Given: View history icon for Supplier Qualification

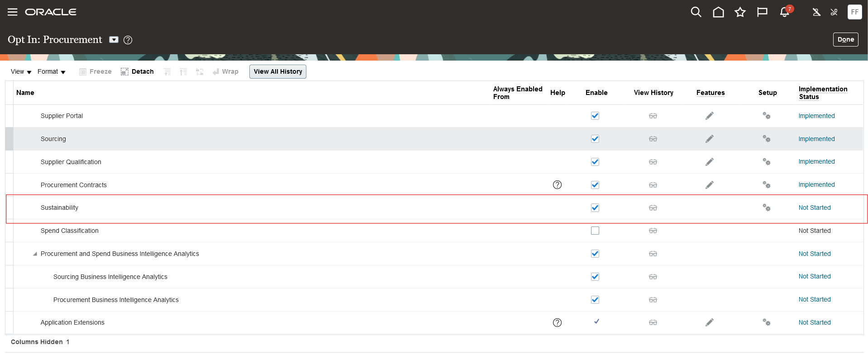Looking at the screenshot, I should (653, 162).
